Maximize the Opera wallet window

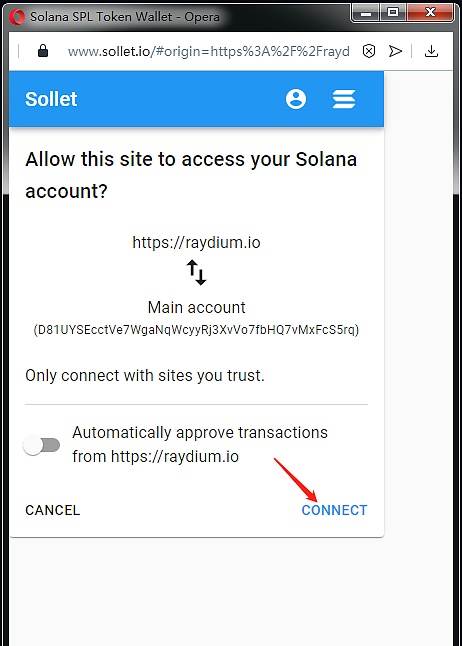click(393, 13)
